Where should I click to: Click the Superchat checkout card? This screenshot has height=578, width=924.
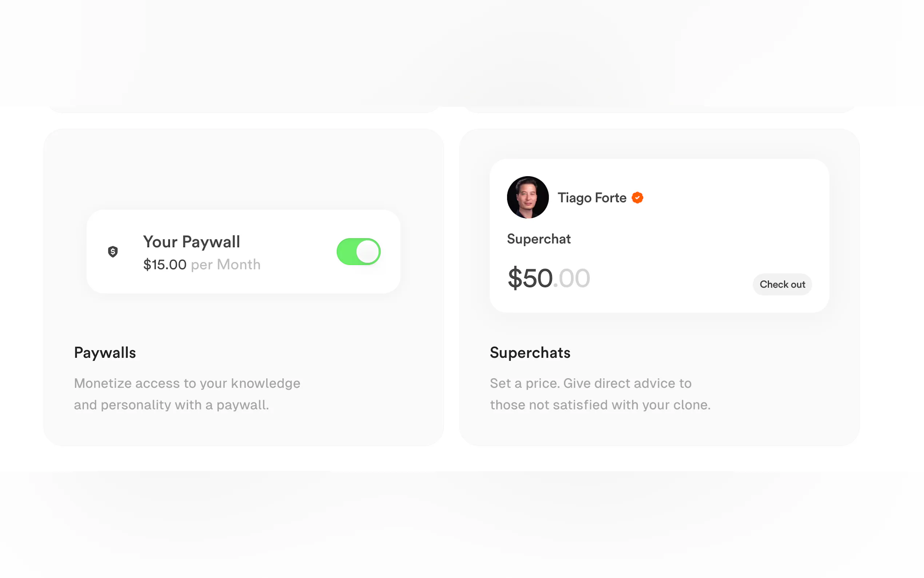coord(659,236)
